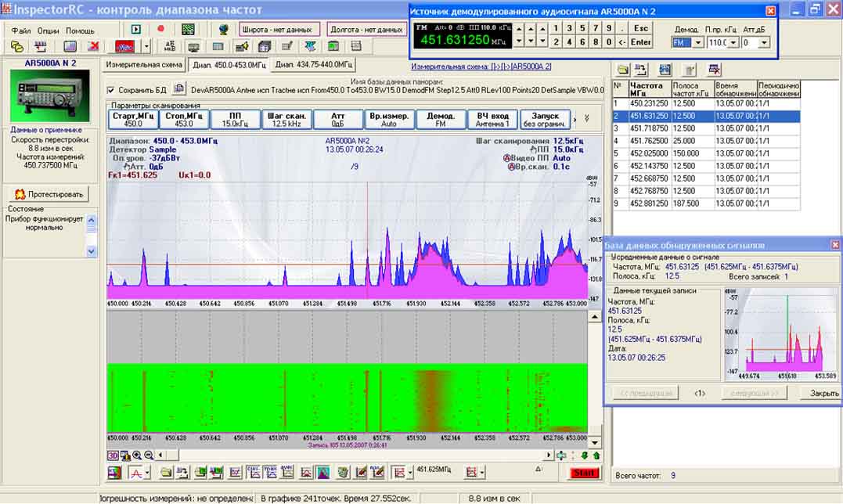Switch to Диап. 434.75-440.0МГц tab
Image resolution: width=843 pixels, height=504 pixels.
click(314, 64)
